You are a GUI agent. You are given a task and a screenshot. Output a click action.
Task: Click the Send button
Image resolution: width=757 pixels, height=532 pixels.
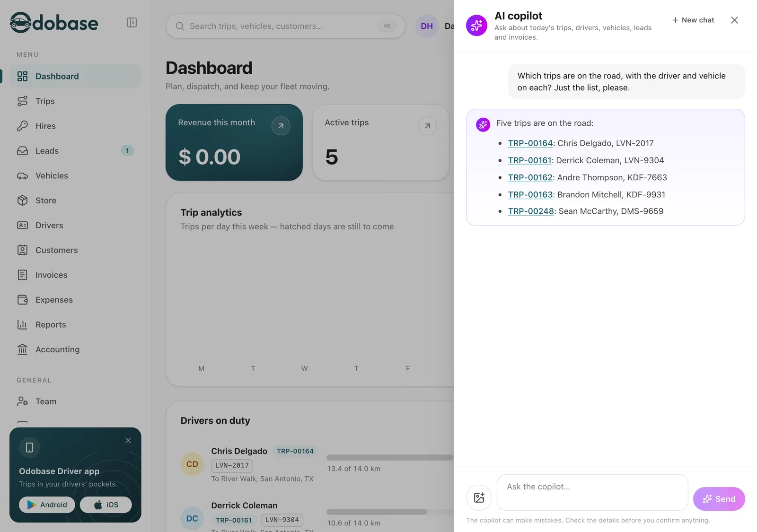(x=719, y=499)
